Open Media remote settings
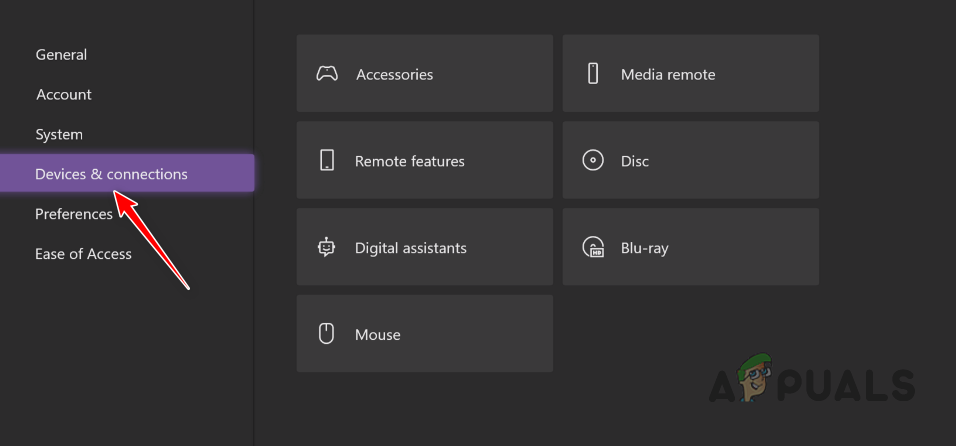 (x=691, y=73)
